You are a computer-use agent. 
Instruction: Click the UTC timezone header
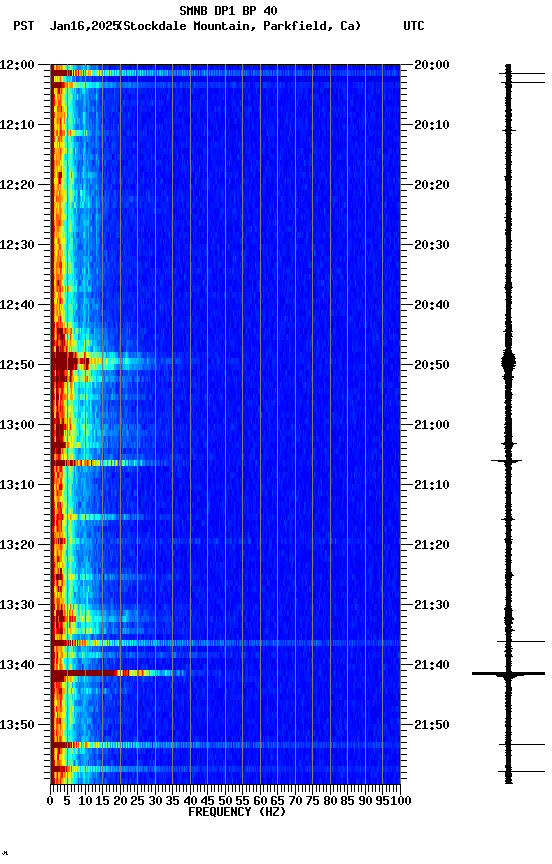point(414,26)
